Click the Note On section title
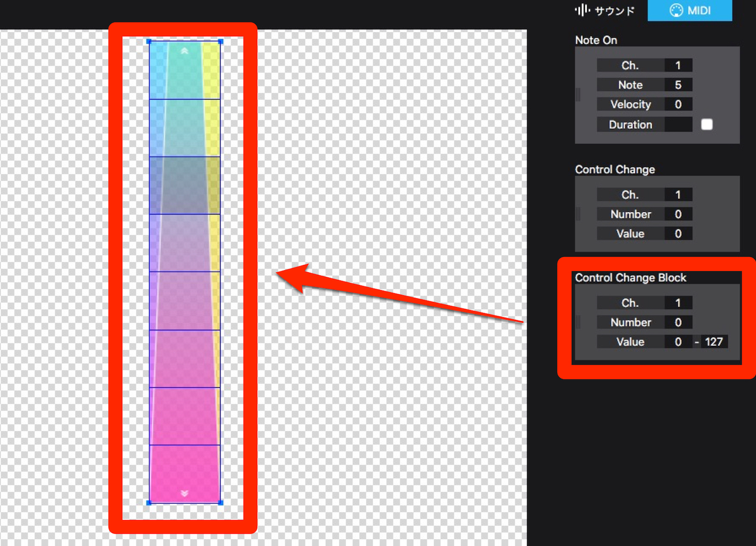The image size is (756, 546). tap(596, 40)
